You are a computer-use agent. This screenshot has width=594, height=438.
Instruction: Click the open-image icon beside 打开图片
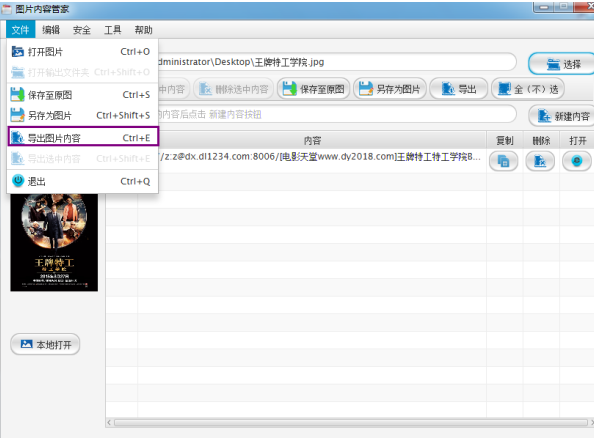coord(17,52)
